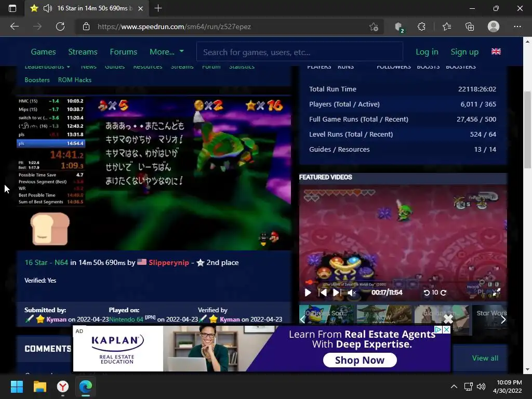View site information lock icon
Viewport: 532px width, 399px height.
pyautogui.click(x=86, y=26)
